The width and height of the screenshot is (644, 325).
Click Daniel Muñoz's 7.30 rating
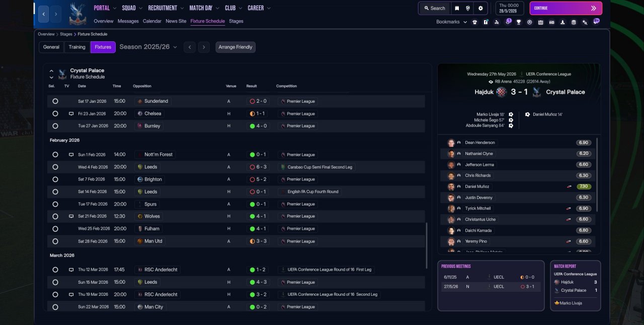click(x=584, y=186)
